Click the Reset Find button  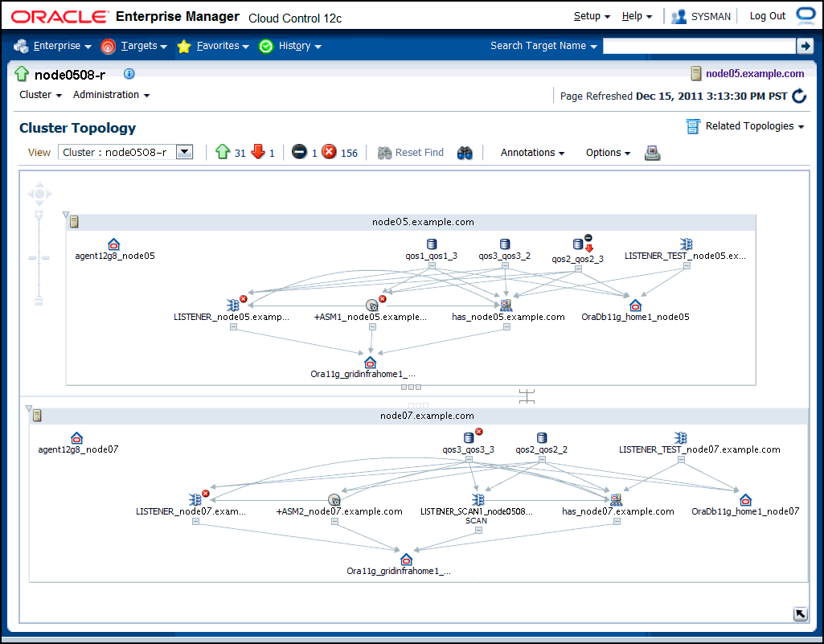tap(411, 153)
